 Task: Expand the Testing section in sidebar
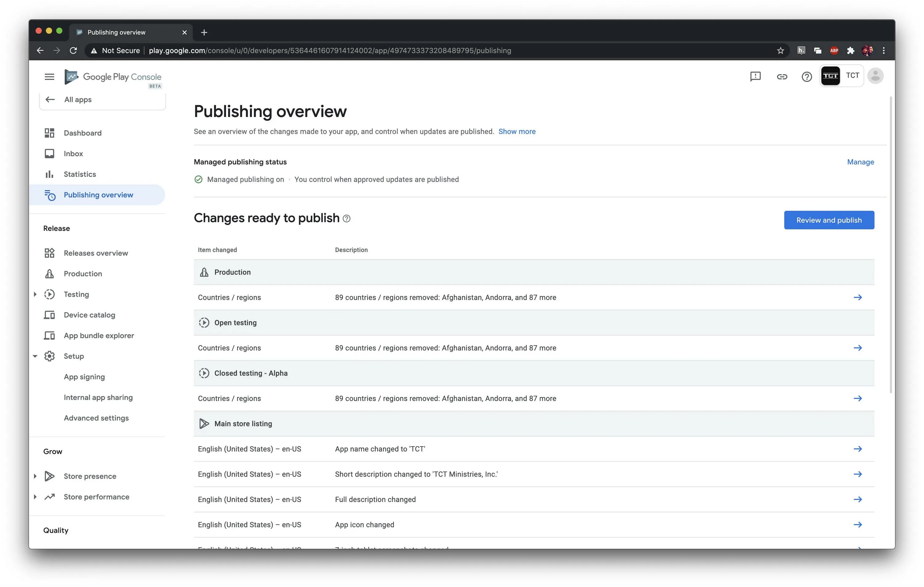point(35,294)
